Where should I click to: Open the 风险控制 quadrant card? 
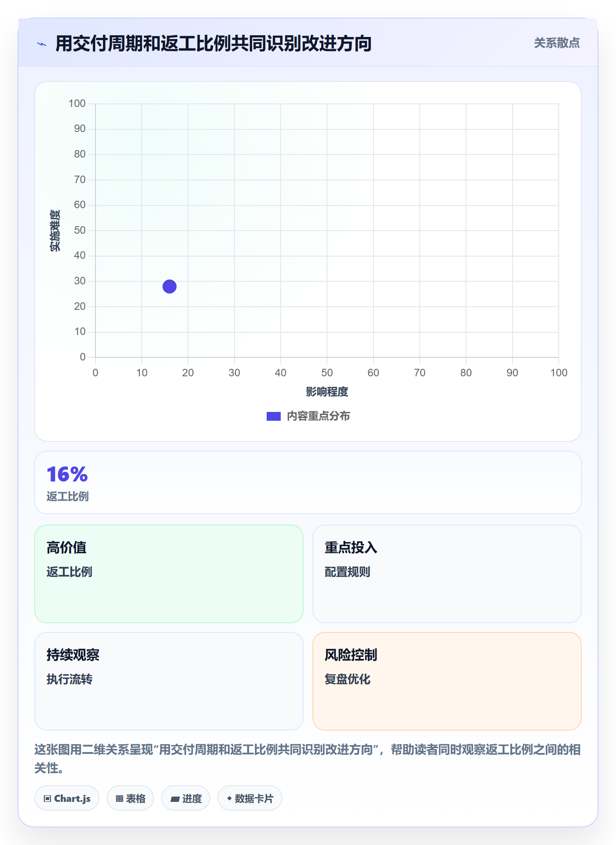click(x=447, y=681)
